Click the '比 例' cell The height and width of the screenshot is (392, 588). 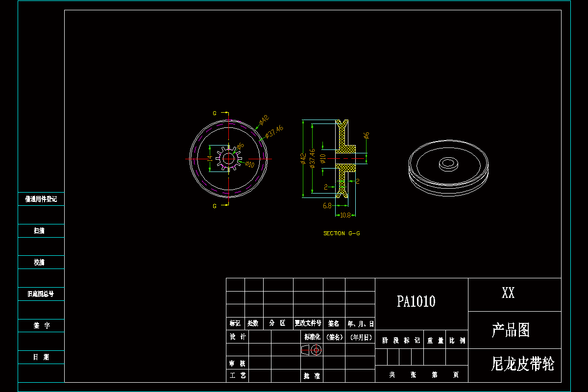click(458, 340)
